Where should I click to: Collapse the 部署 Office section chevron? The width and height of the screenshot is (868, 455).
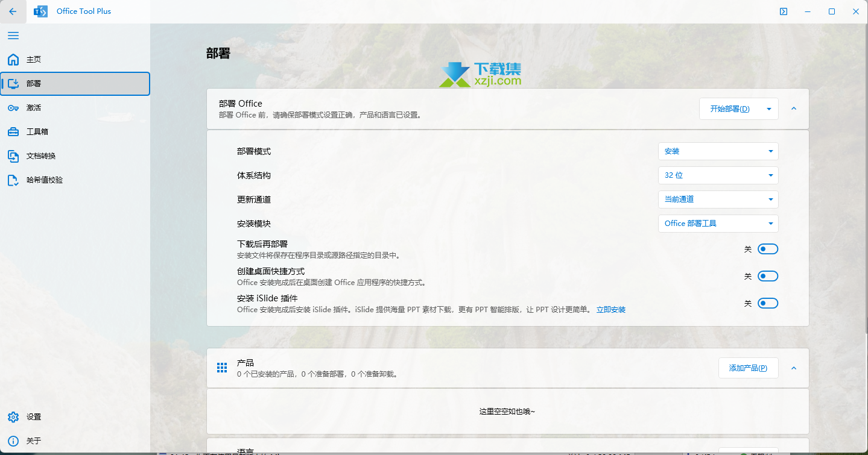pyautogui.click(x=794, y=109)
